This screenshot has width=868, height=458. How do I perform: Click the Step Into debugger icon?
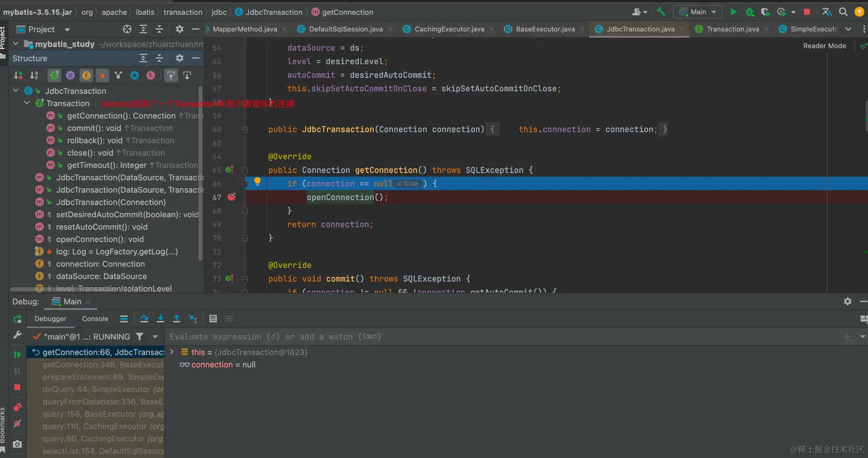click(x=161, y=319)
